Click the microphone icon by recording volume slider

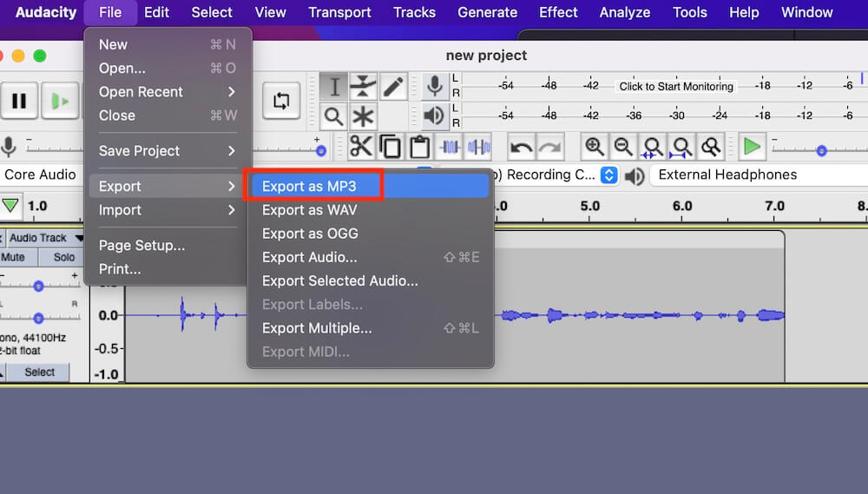9,147
